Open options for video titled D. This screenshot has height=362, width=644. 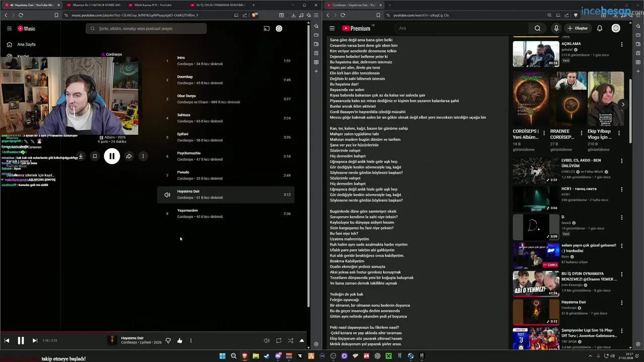(622, 217)
